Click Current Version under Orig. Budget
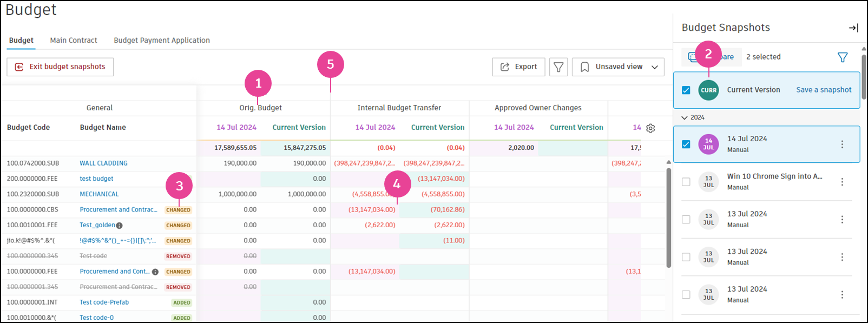This screenshot has width=868, height=323. pos(299,128)
